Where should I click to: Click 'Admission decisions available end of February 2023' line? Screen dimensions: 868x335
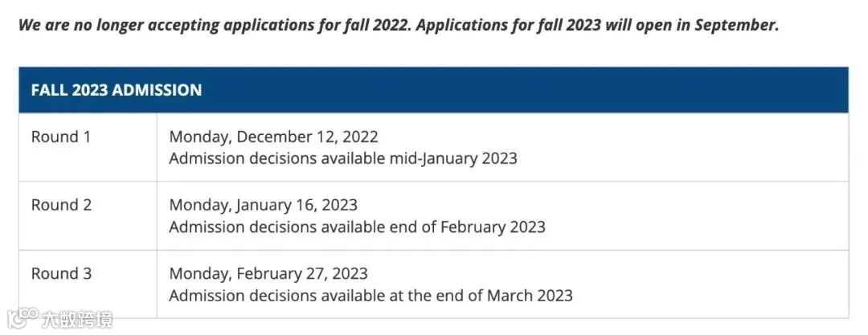click(x=357, y=227)
